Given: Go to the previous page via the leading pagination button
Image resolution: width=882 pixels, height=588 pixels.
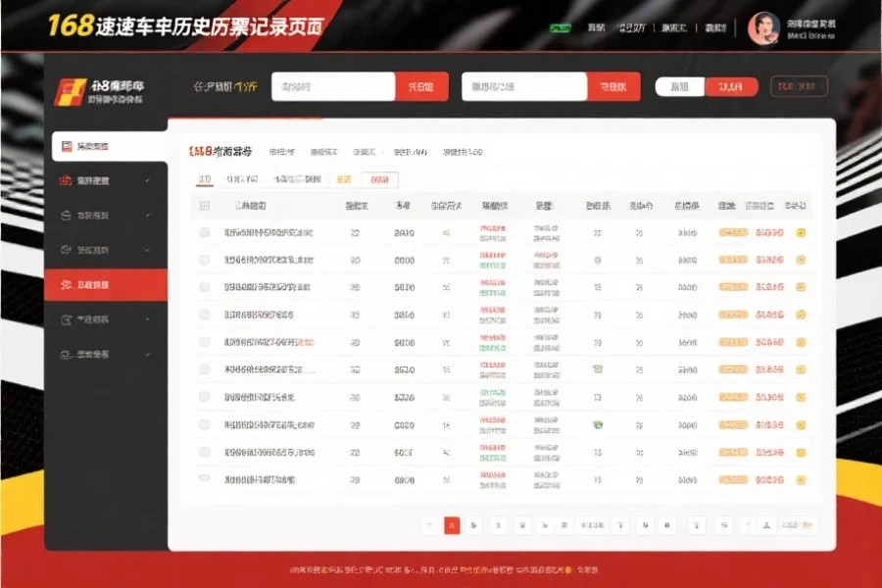Looking at the screenshot, I should (x=430, y=525).
